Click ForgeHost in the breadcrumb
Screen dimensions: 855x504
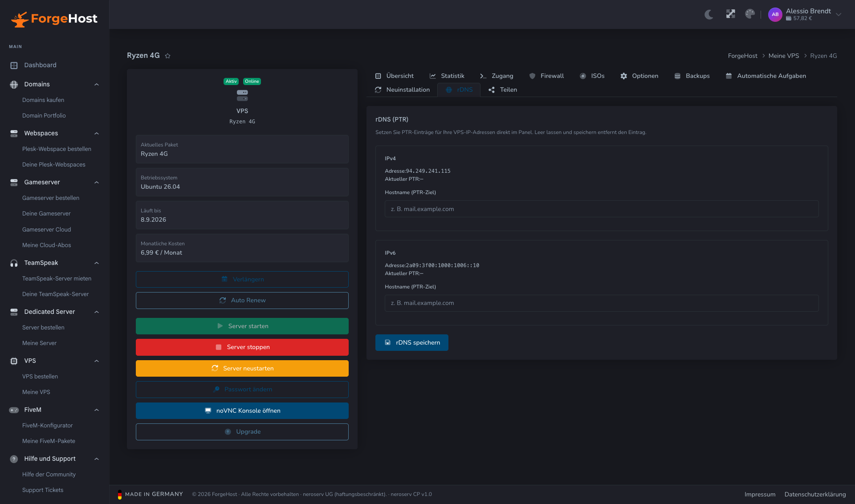(x=742, y=56)
